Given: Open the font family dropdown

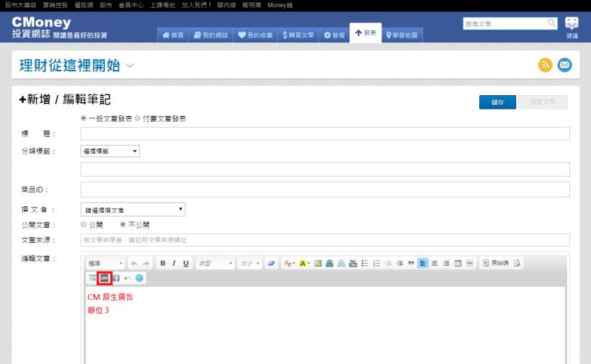Looking at the screenshot, I should (x=215, y=263).
